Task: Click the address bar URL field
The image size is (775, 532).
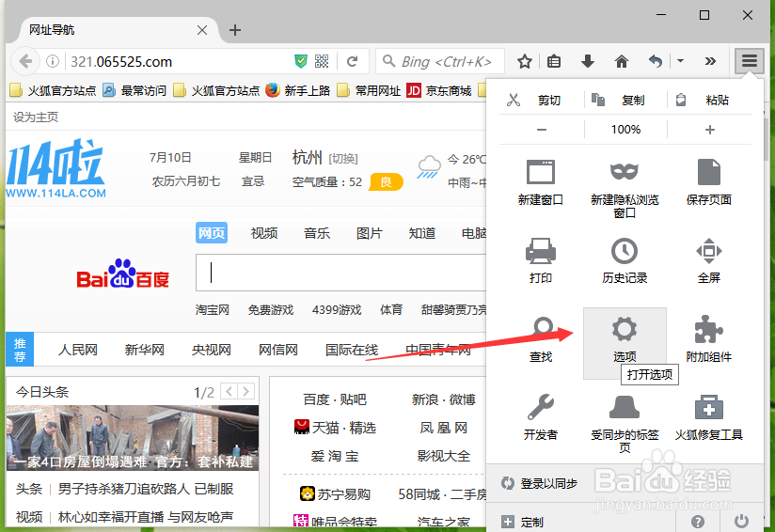Action: point(178,62)
